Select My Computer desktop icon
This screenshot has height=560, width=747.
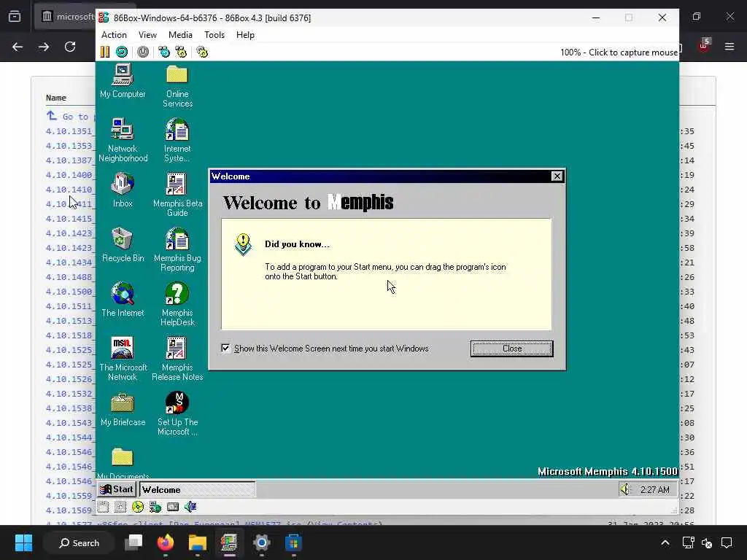point(123,81)
